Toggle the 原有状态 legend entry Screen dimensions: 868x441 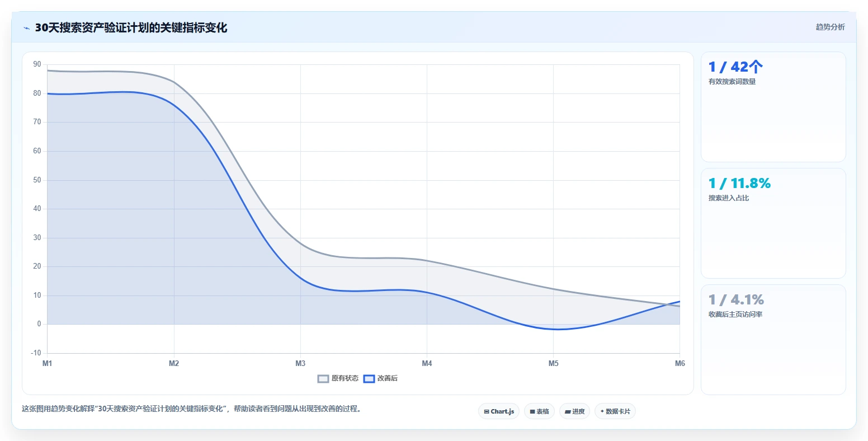click(x=338, y=378)
